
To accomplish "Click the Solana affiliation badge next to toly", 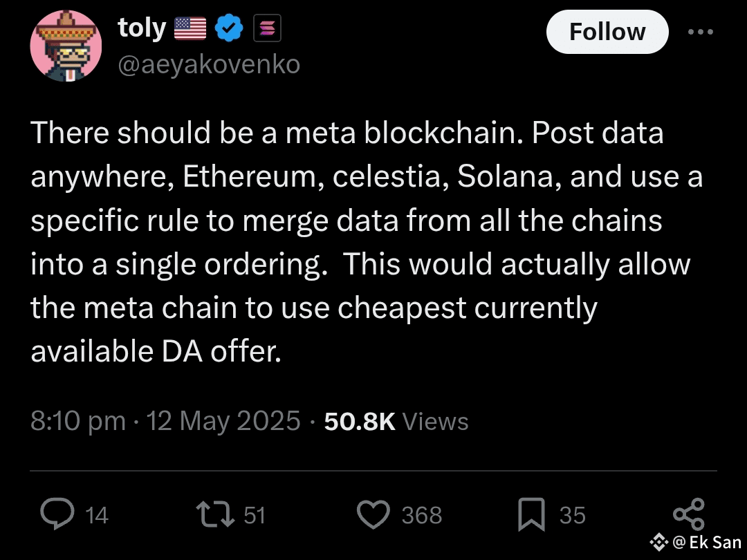I will click(268, 28).
